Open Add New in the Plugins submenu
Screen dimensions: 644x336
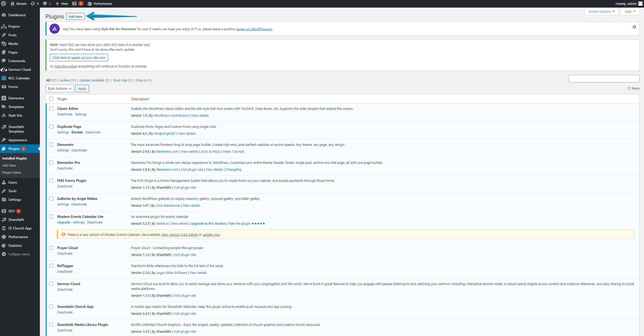pyautogui.click(x=9, y=165)
